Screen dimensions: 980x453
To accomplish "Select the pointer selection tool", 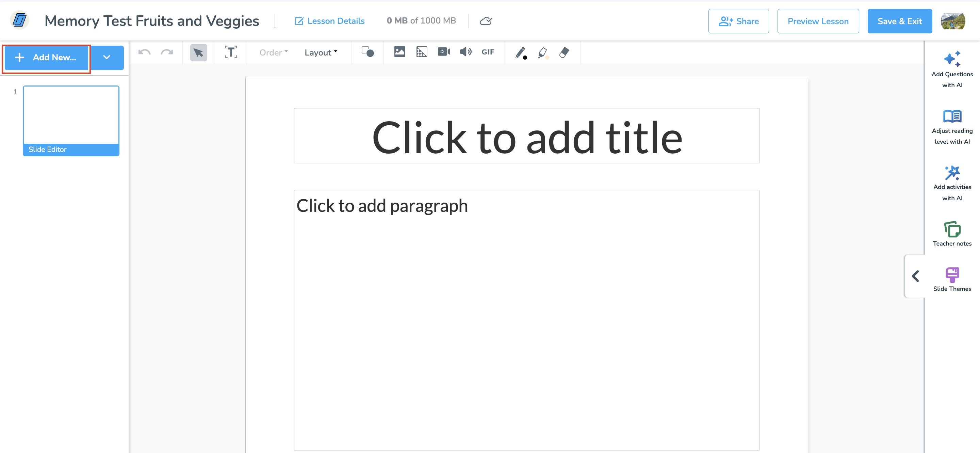I will 199,52.
